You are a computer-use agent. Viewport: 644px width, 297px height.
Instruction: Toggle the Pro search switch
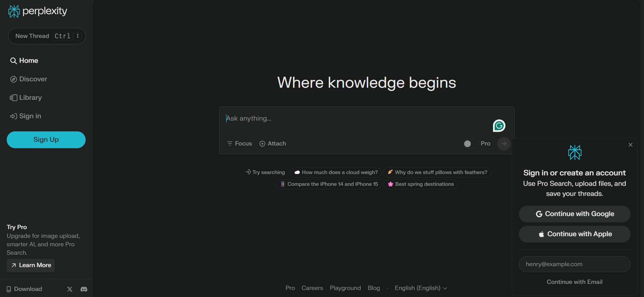click(x=470, y=144)
